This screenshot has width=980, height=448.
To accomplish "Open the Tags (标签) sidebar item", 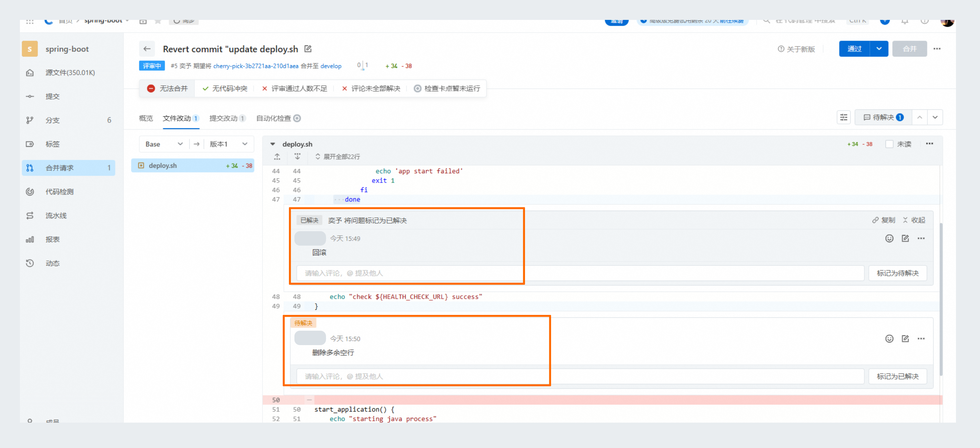I will click(x=69, y=144).
